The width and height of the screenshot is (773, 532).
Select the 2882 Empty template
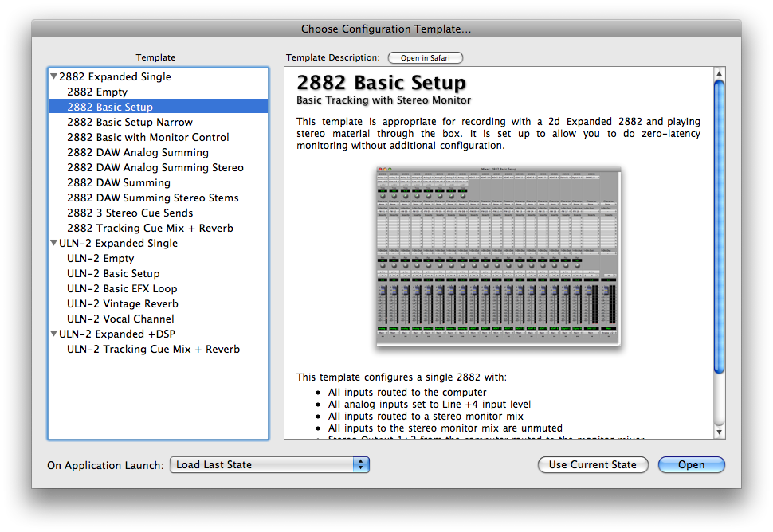click(x=159, y=92)
